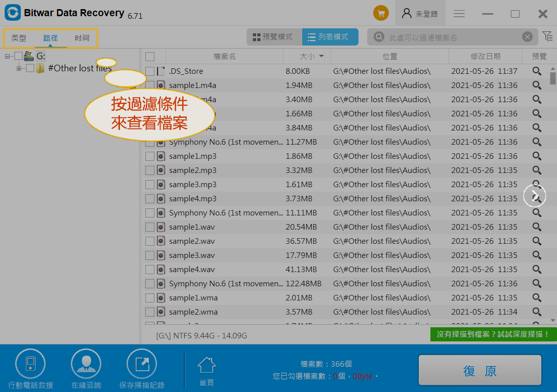Screen dimensions: 557x392
Task: Select the G: drive checkbox
Action: [x=18, y=56]
